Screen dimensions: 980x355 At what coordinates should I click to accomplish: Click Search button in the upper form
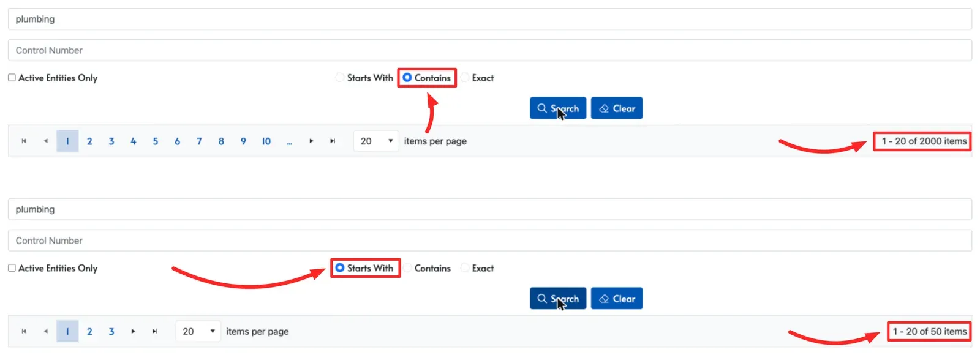[x=558, y=108]
